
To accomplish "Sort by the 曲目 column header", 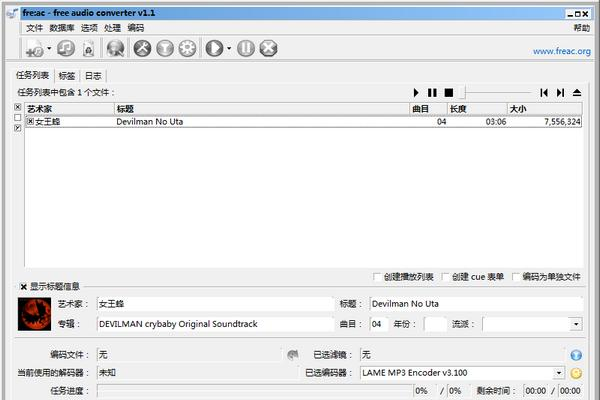I will [x=428, y=109].
